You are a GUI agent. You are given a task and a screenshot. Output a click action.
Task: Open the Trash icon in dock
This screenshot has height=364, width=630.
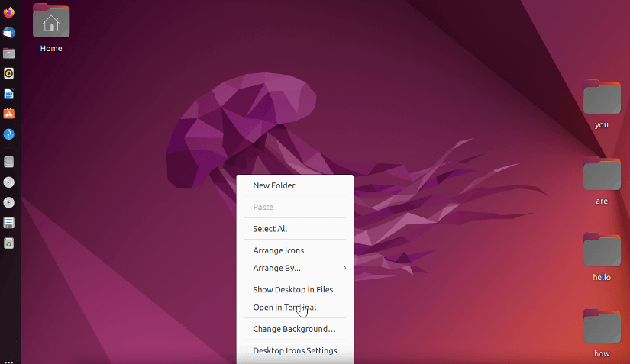9,243
